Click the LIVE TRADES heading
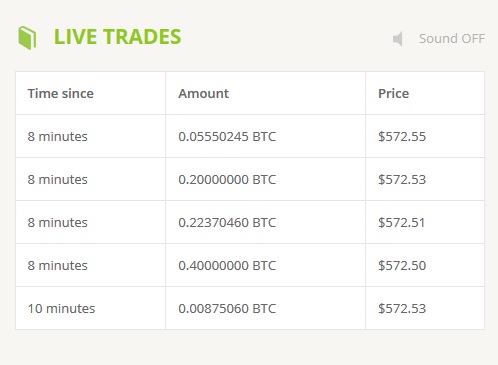Image resolution: width=498 pixels, height=365 pixels. pos(117,37)
